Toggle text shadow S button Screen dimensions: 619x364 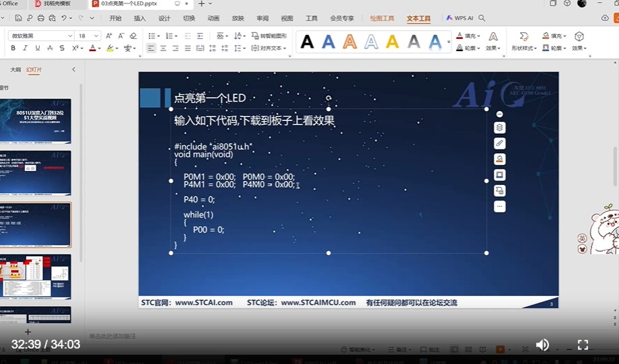(x=62, y=48)
